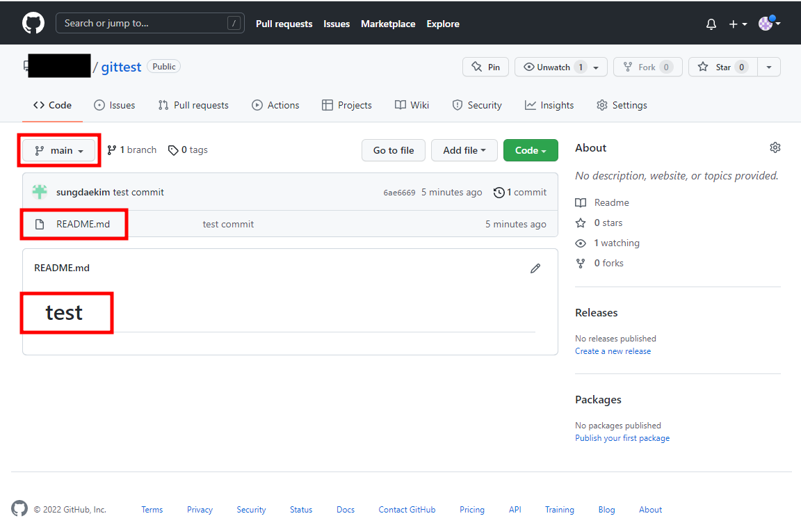
Task: Click the Fork button
Action: pos(648,67)
